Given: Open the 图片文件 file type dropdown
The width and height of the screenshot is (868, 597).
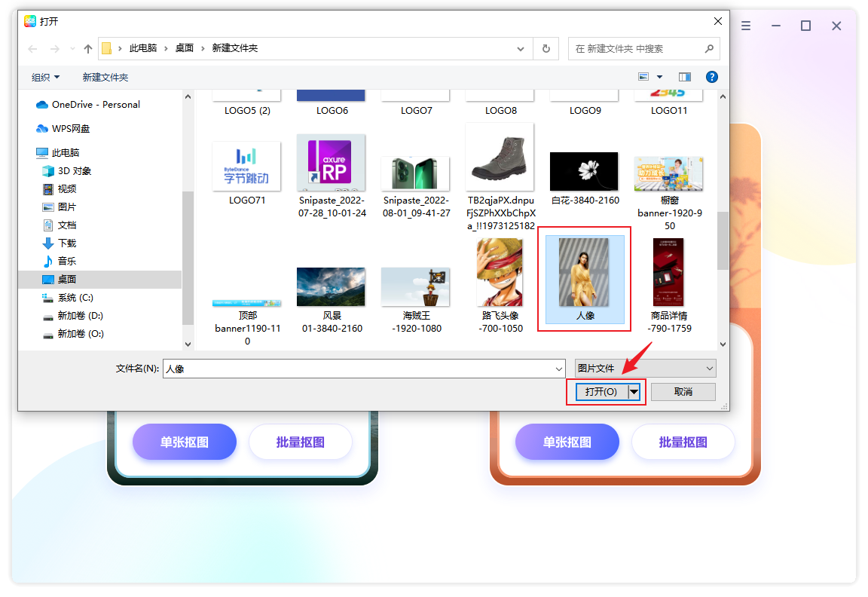Looking at the screenshot, I should point(646,369).
